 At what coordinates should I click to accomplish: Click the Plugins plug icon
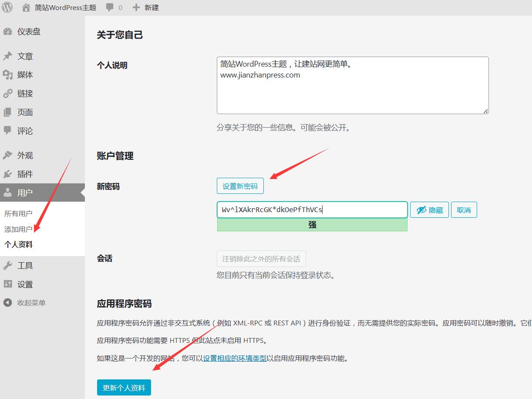(8, 174)
